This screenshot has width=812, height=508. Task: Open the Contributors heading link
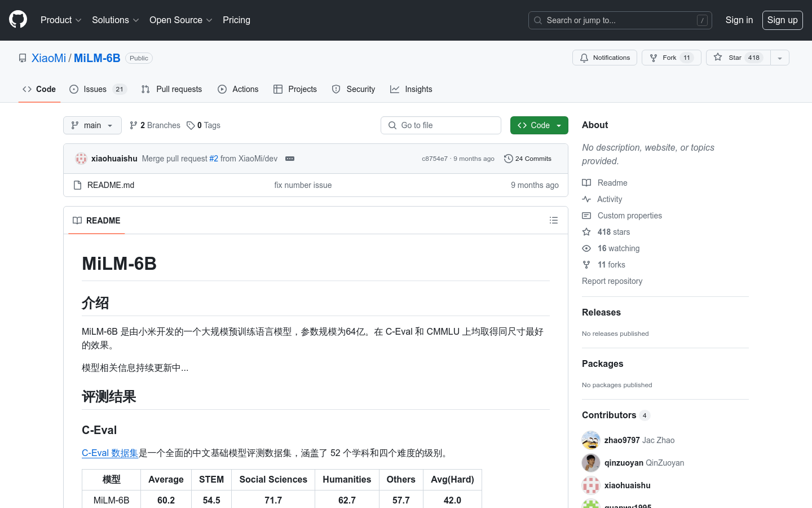pos(616,415)
